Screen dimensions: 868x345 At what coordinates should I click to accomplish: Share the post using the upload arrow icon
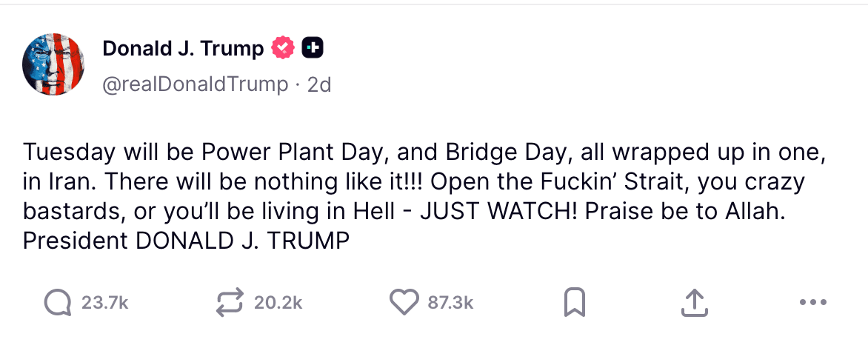point(694,302)
